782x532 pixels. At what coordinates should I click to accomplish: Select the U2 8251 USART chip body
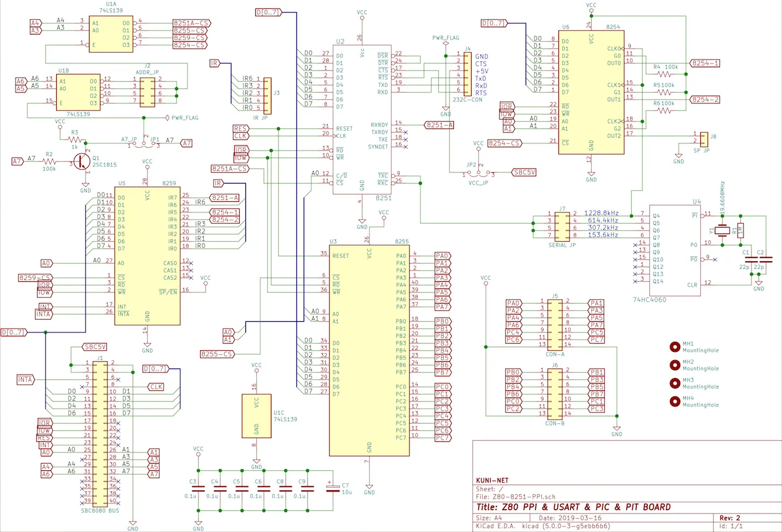pos(362,120)
